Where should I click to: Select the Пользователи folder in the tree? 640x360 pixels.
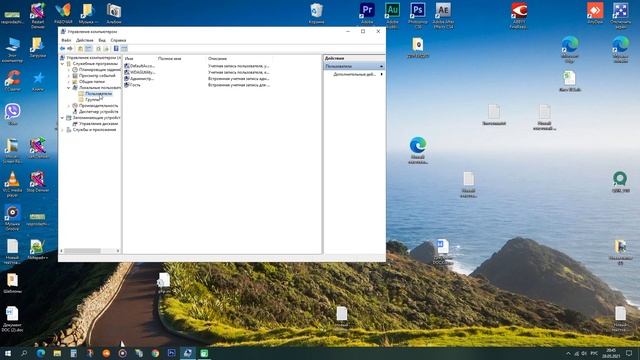click(98, 93)
